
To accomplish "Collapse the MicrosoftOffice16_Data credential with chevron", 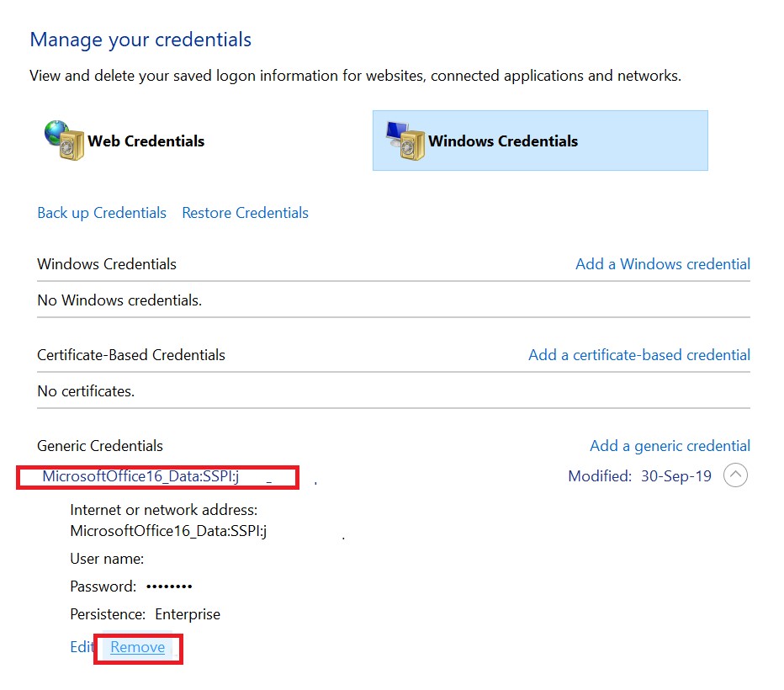I will pyautogui.click(x=735, y=475).
